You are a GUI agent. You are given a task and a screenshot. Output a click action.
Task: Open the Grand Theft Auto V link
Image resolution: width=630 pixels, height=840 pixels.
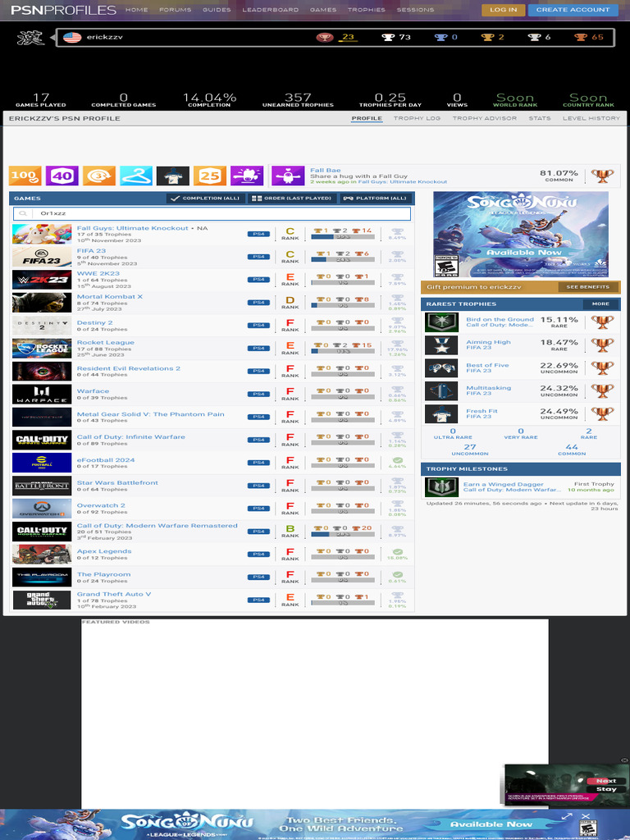[113, 594]
